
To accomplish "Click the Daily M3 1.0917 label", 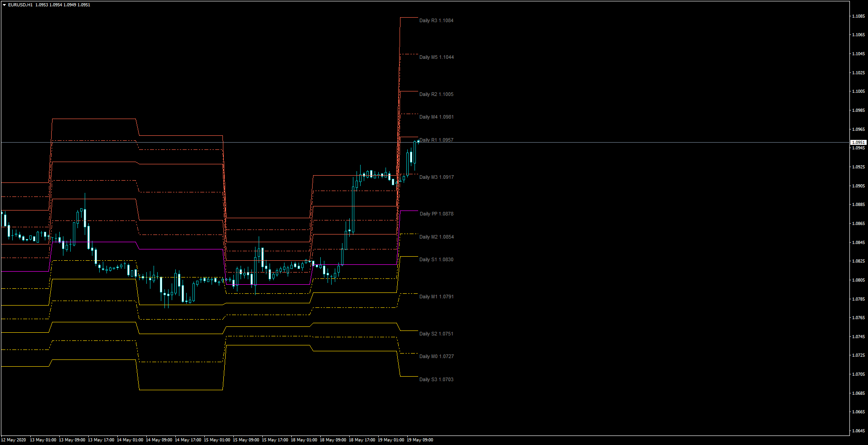I will [436, 177].
